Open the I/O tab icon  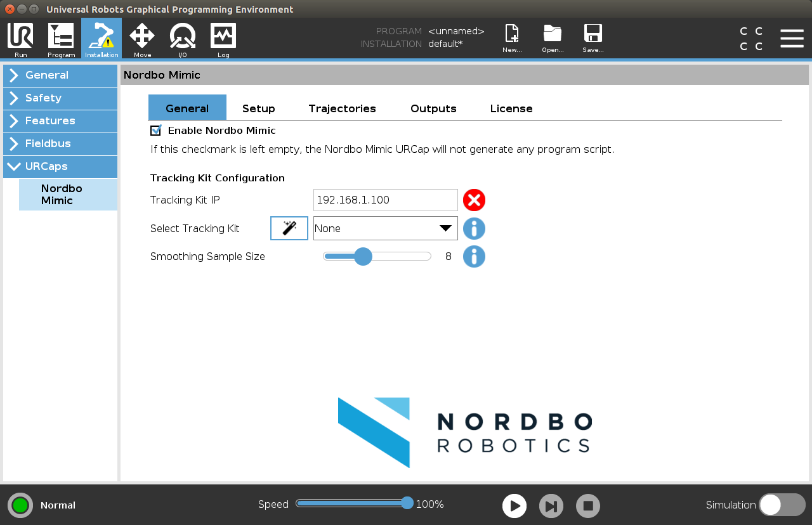(x=183, y=39)
